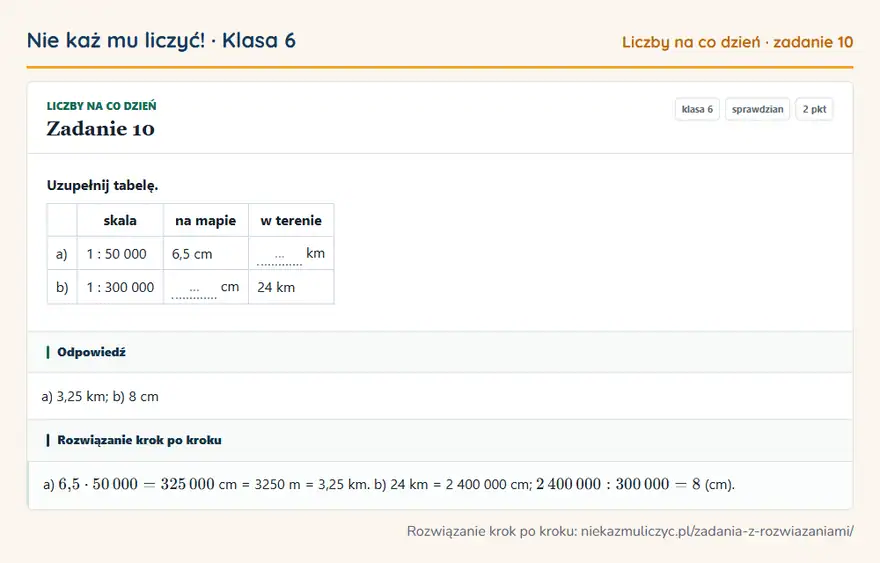Viewport: 880px width, 563px height.
Task: Click the '1 : 300 000' scale cell
Action: [120, 287]
